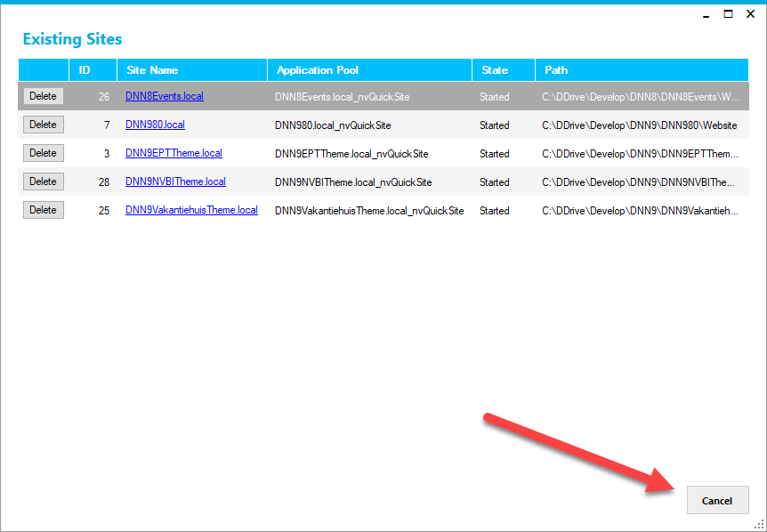Open the DNN8Events.local site link

(x=165, y=96)
